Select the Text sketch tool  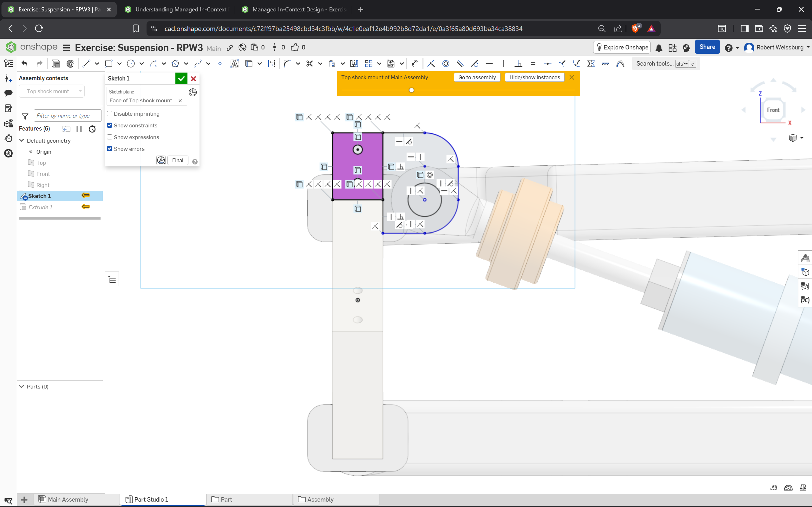pos(234,63)
